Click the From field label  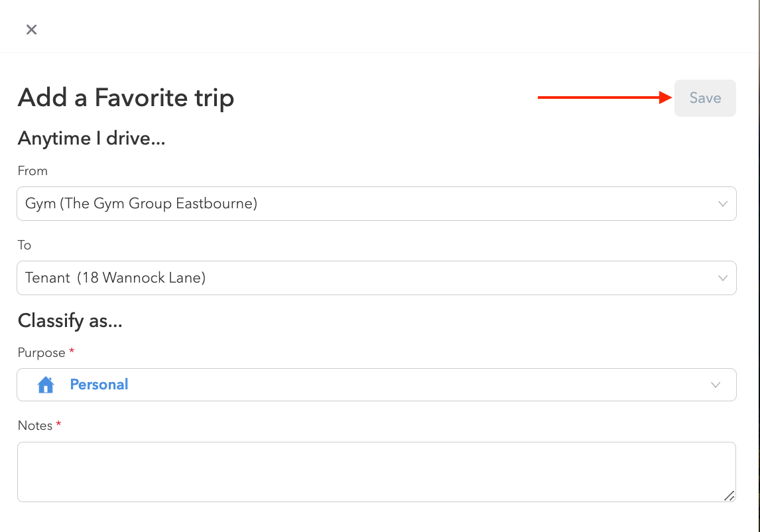(32, 171)
